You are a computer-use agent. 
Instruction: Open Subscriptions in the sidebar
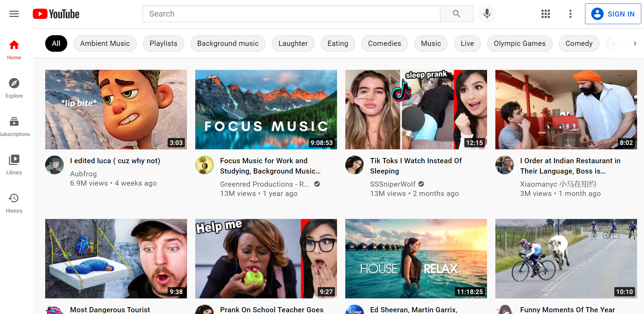pyautogui.click(x=14, y=127)
